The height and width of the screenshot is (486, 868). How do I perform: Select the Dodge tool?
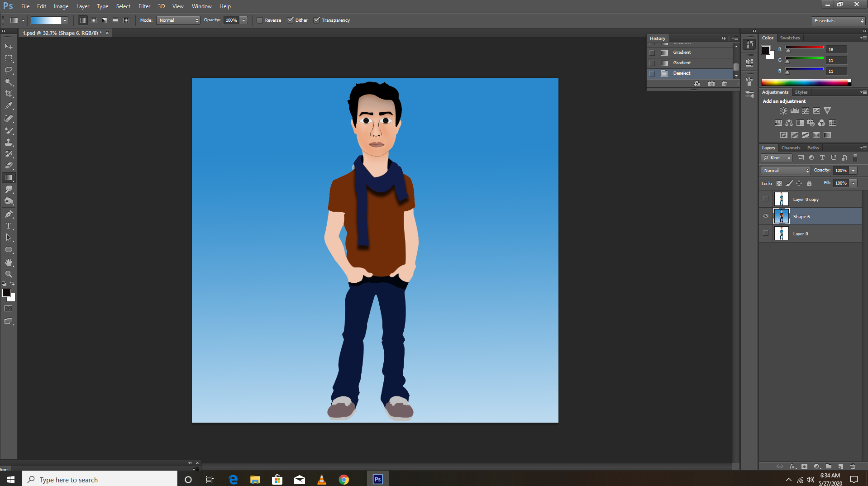click(9, 201)
